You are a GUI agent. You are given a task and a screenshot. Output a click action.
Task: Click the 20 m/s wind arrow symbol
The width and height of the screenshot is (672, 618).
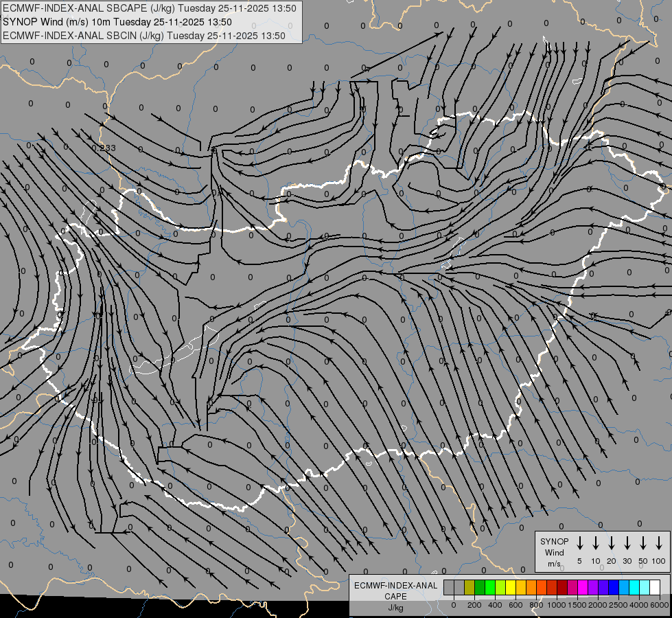[612, 543]
